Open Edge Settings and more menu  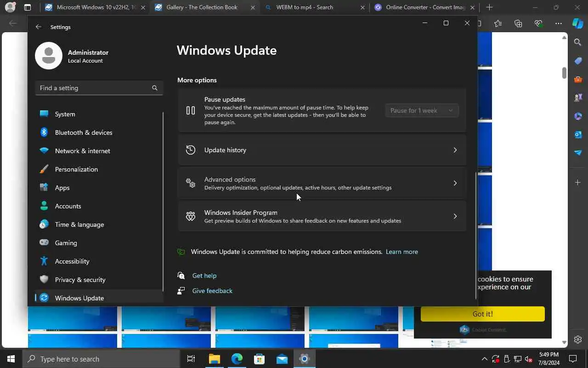[558, 23]
